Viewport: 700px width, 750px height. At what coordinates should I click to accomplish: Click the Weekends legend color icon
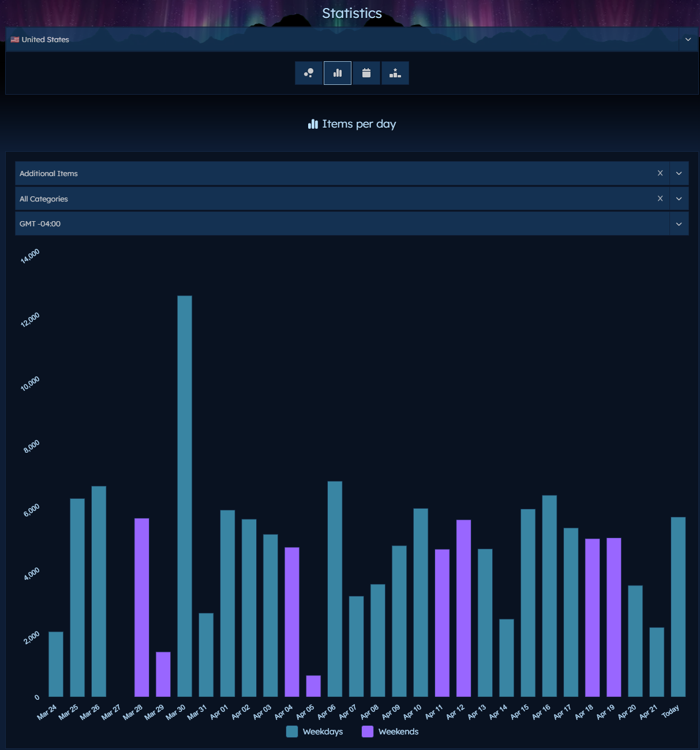coord(367,732)
